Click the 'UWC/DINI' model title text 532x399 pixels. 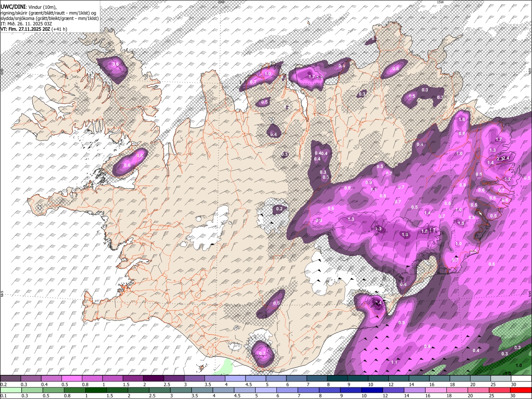(x=13, y=7)
